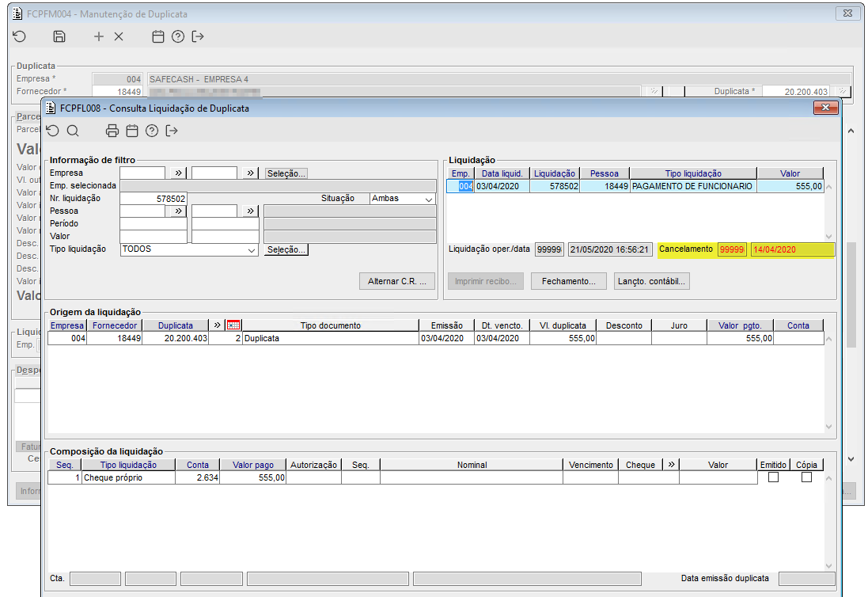Click calendar icon in FCPFM004 toolbar
This screenshot has width=868, height=597.
point(158,36)
